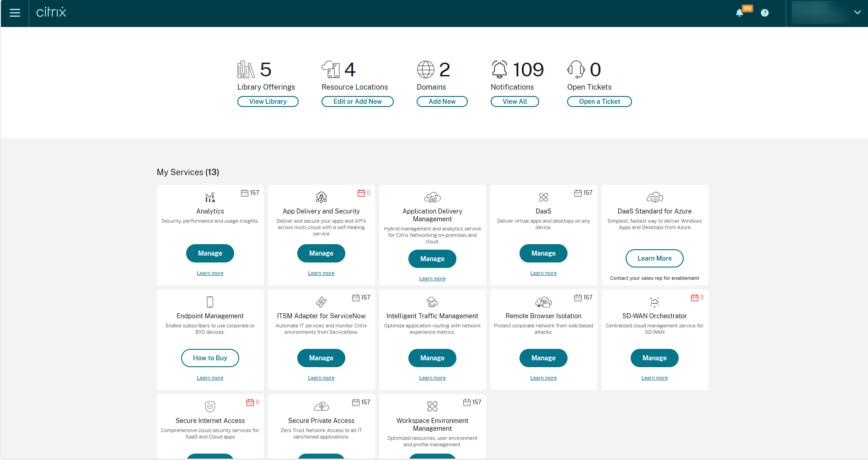Click the Library Offerings books icon
This screenshot has width=868, height=460.
(246, 70)
